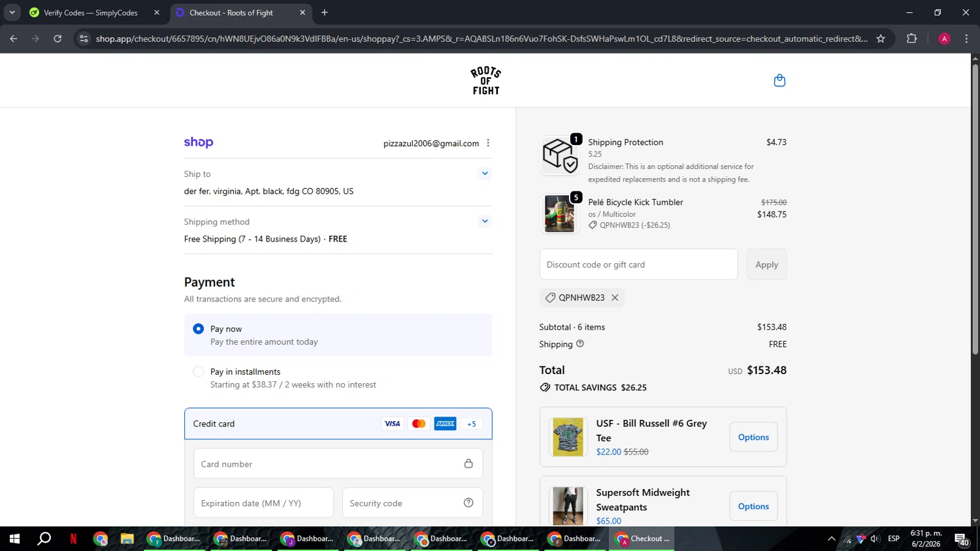Click security code help icon

[x=468, y=503]
